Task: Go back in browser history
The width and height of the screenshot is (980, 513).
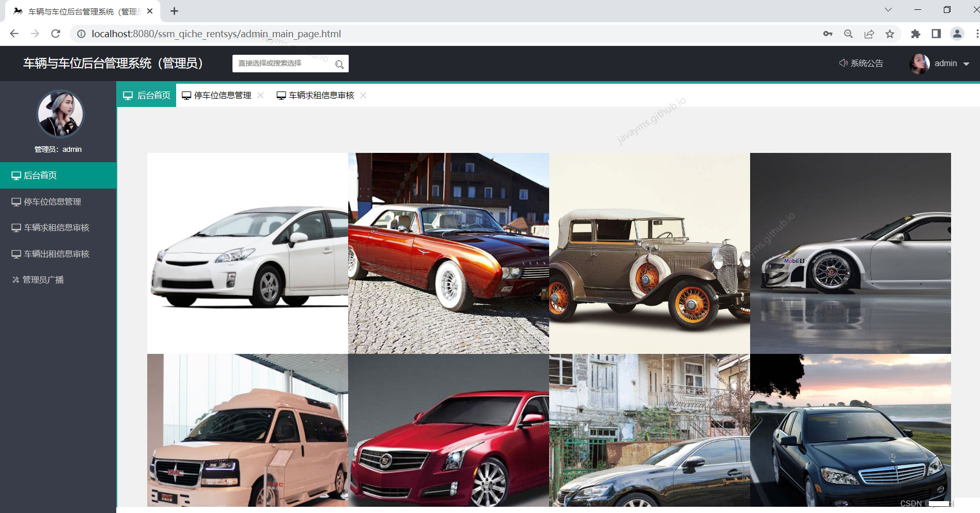Action: [14, 34]
